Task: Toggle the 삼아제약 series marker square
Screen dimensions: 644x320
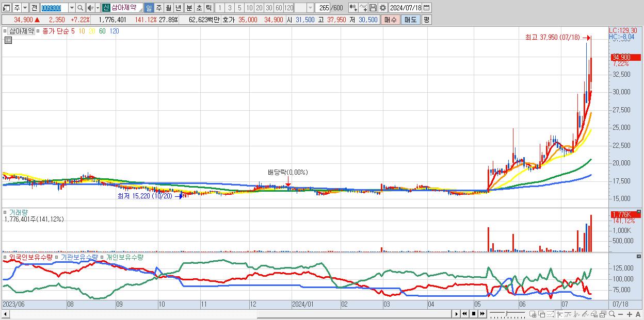Action: point(5,31)
